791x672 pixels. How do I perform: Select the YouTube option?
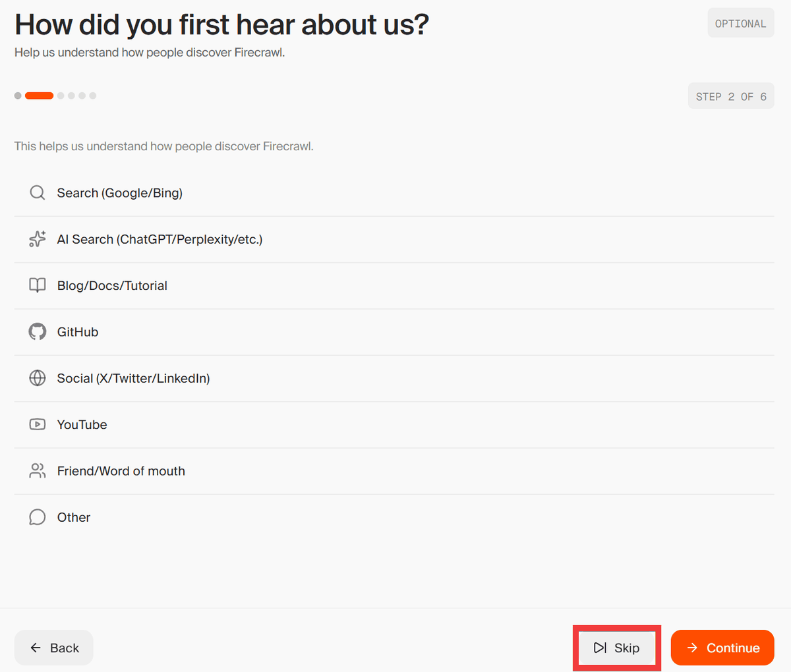tap(82, 424)
